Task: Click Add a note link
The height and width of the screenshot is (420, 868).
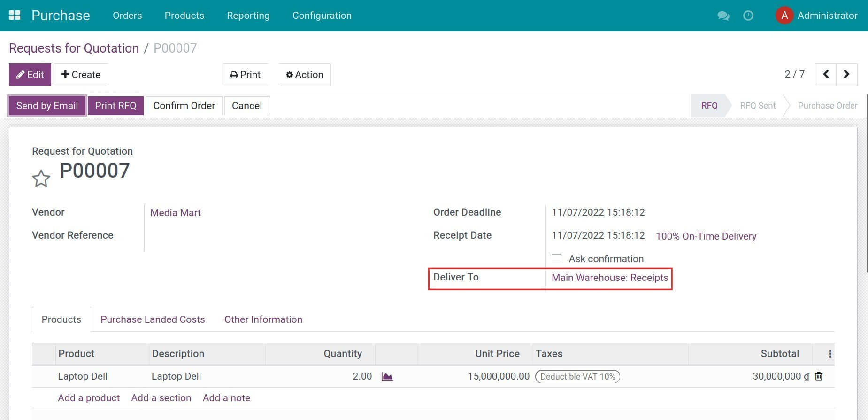Action: pyautogui.click(x=226, y=398)
